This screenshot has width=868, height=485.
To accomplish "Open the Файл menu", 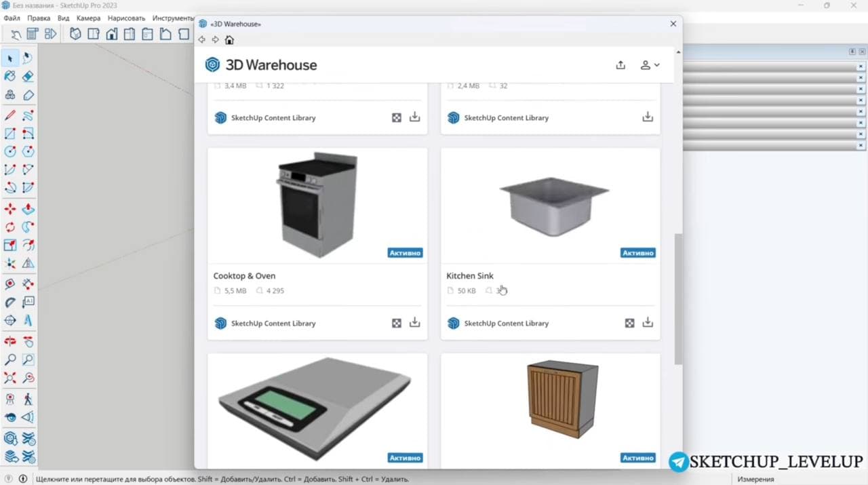I will tap(12, 18).
